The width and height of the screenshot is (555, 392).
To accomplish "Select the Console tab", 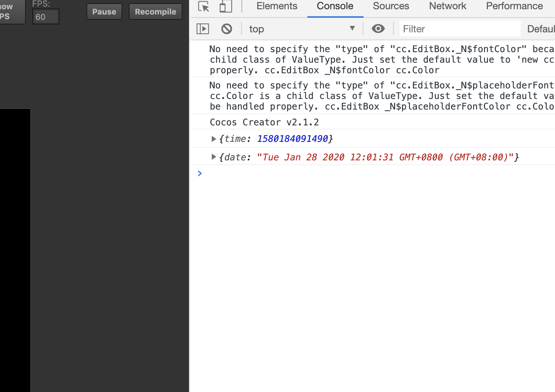I will (335, 6).
